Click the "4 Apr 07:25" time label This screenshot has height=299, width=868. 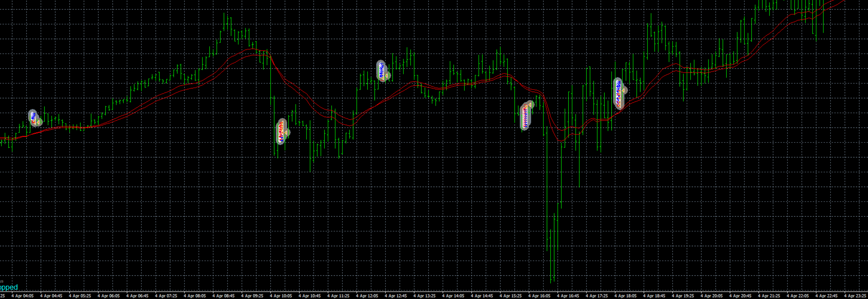166,296
